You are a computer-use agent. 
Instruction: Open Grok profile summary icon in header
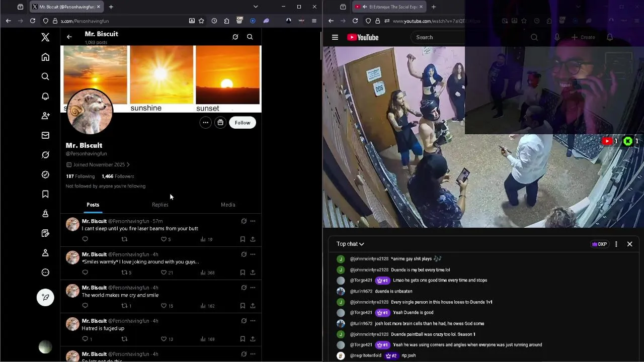(235, 37)
